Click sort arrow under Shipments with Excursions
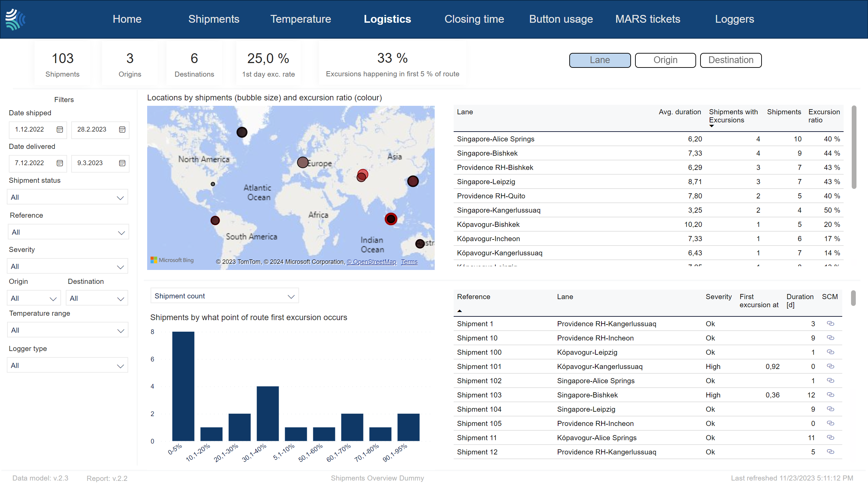This screenshot has height=488, width=868. click(x=712, y=126)
